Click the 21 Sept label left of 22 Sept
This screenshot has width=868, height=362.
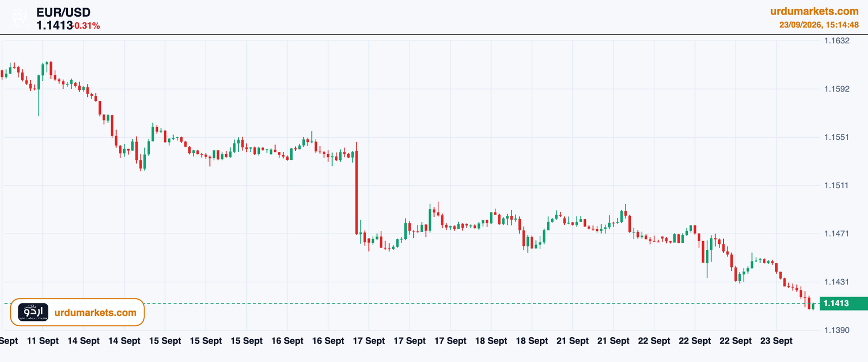(613, 341)
